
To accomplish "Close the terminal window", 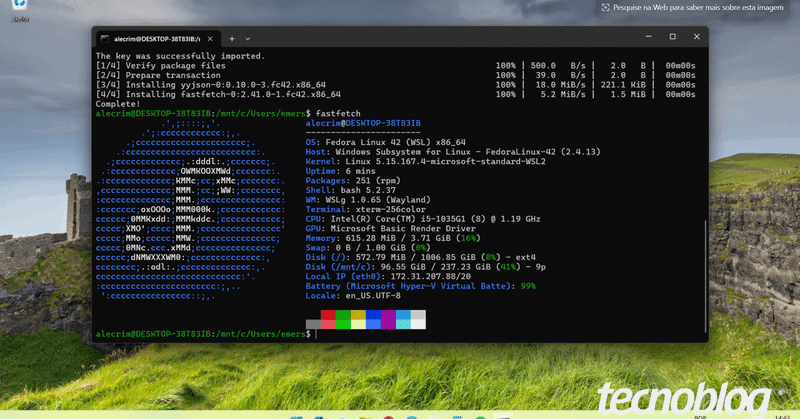I will point(696,37).
